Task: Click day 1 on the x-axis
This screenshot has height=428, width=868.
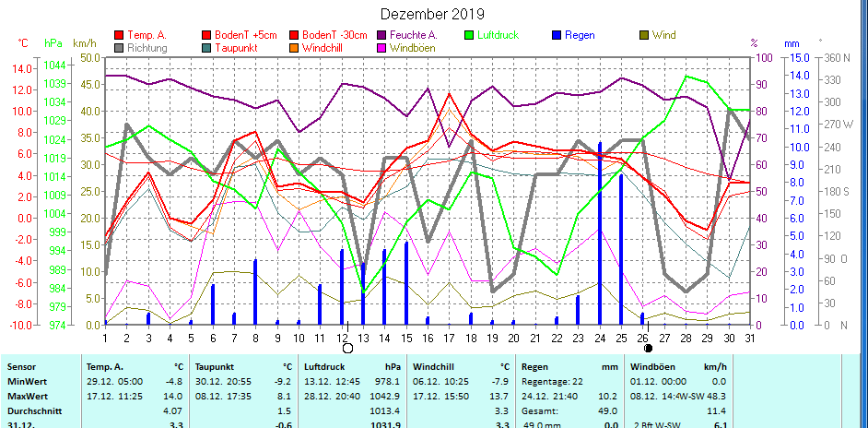Action: [105, 337]
